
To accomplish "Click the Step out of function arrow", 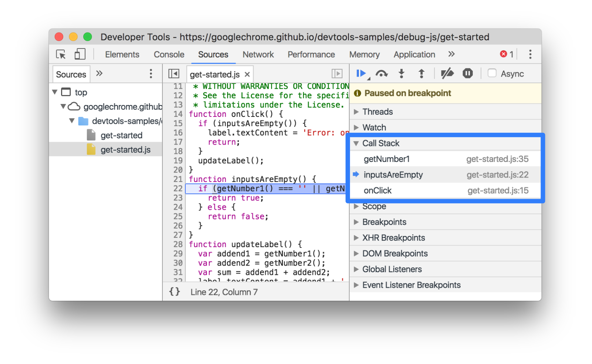I will coord(421,74).
